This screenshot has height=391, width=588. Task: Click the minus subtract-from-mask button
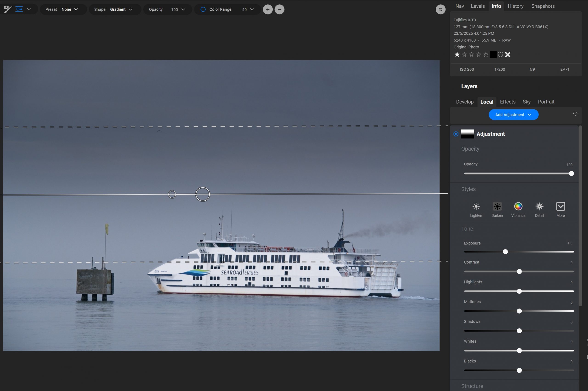[x=280, y=9]
